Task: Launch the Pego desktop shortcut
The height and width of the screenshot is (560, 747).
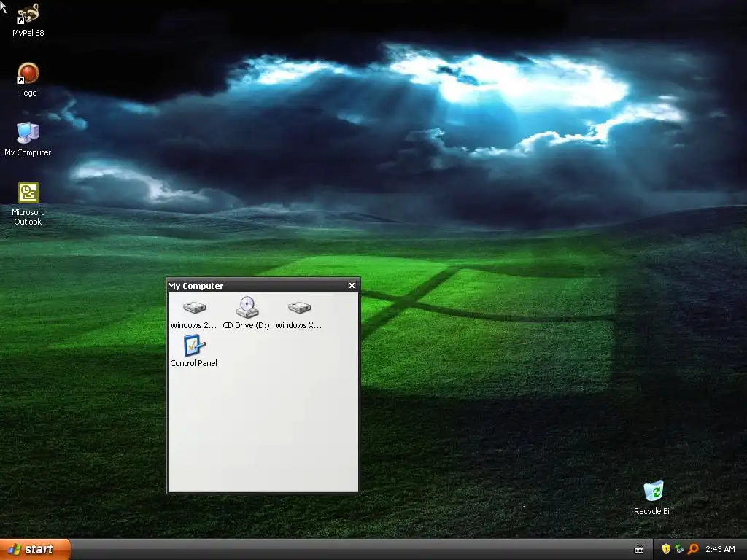Action: click(x=28, y=79)
